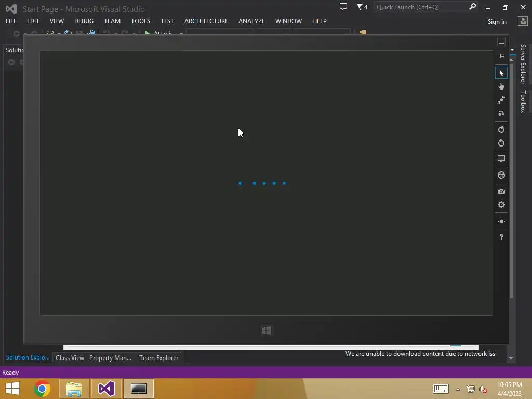Click the Attach debug button
This screenshot has width=532, height=399.
pyautogui.click(x=159, y=33)
